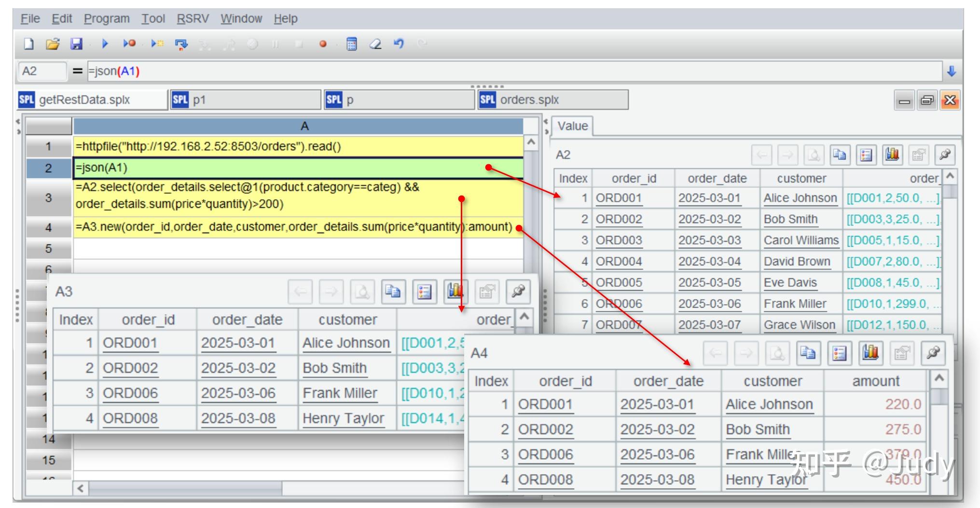
Task: Click the Alice Johnson link in the A4 table
Action: (x=769, y=404)
